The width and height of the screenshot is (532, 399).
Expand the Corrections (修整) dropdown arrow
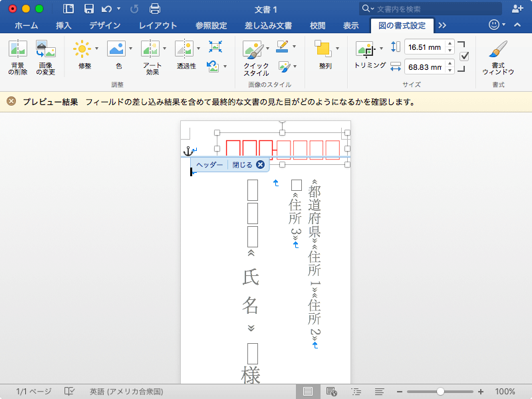click(x=96, y=49)
